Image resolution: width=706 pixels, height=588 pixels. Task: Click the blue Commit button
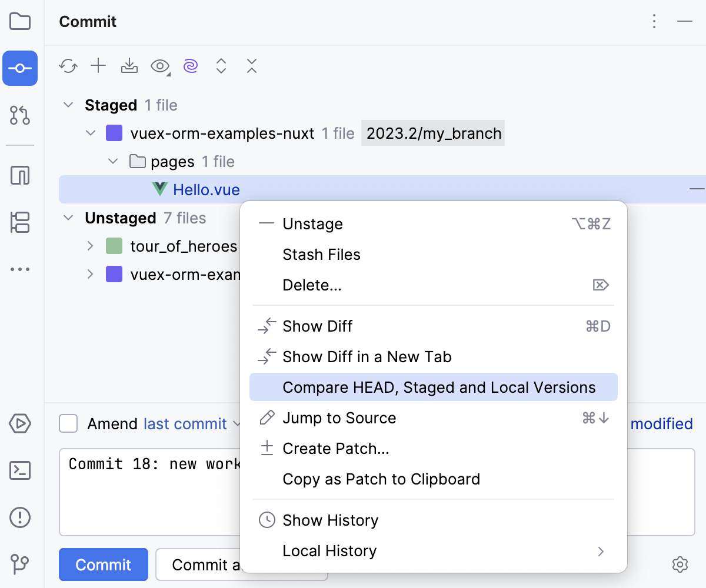pos(104,564)
